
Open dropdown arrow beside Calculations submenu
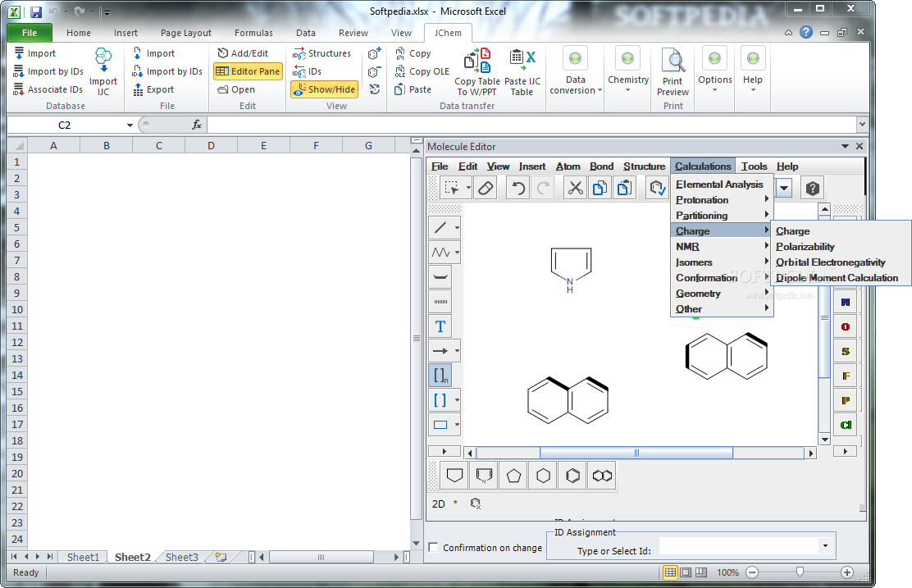(x=784, y=188)
